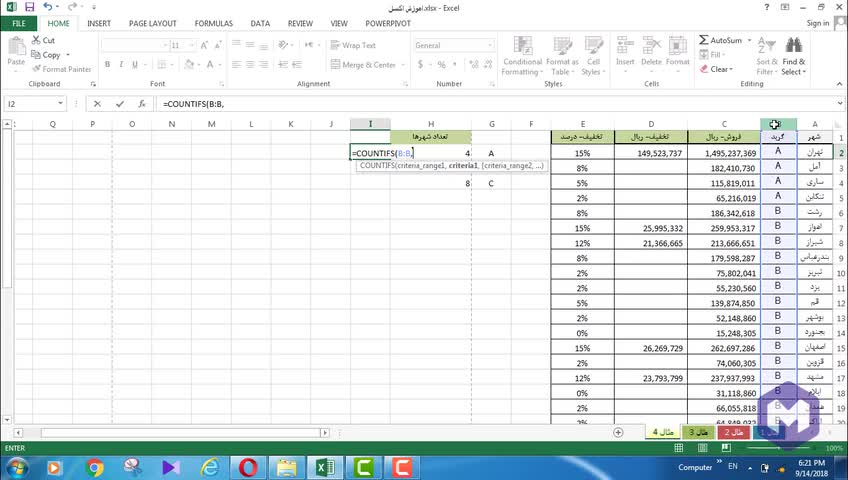Switch to the DATA tab
The width and height of the screenshot is (848, 480).
pyautogui.click(x=260, y=23)
